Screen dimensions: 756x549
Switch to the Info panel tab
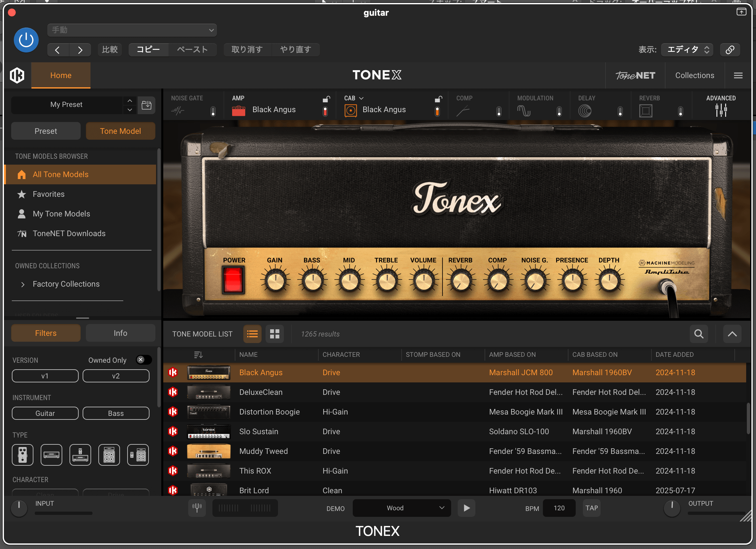tap(120, 333)
